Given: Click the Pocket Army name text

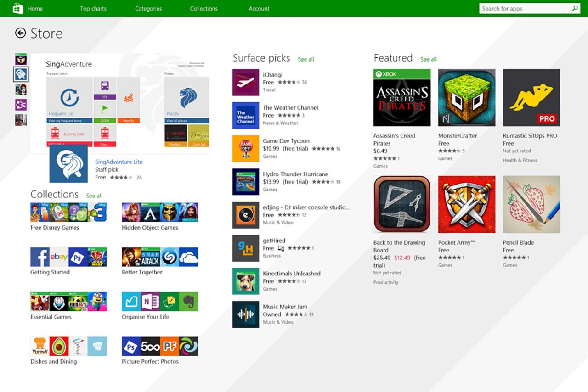Looking at the screenshot, I should tap(456, 242).
